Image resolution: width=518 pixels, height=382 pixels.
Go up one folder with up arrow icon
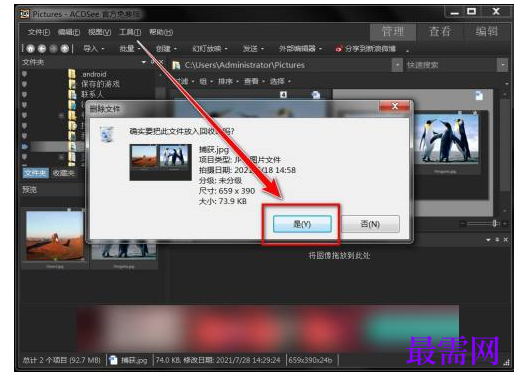point(65,49)
